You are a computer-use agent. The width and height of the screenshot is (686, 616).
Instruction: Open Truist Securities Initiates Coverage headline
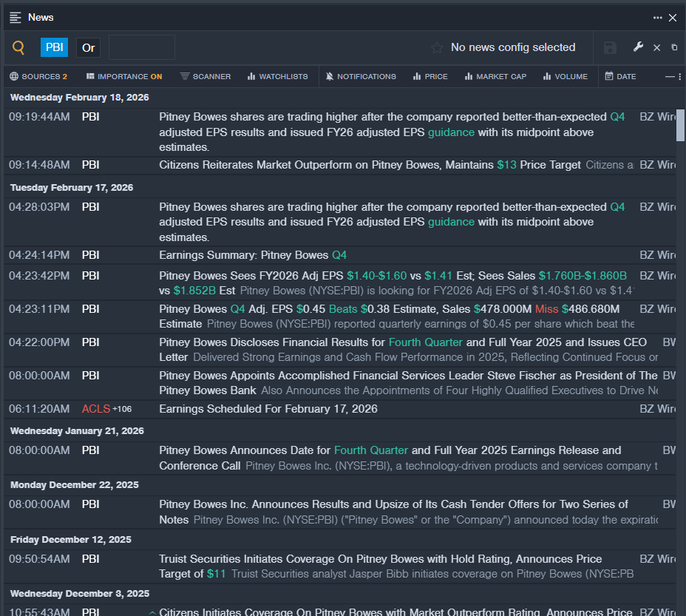click(381, 559)
